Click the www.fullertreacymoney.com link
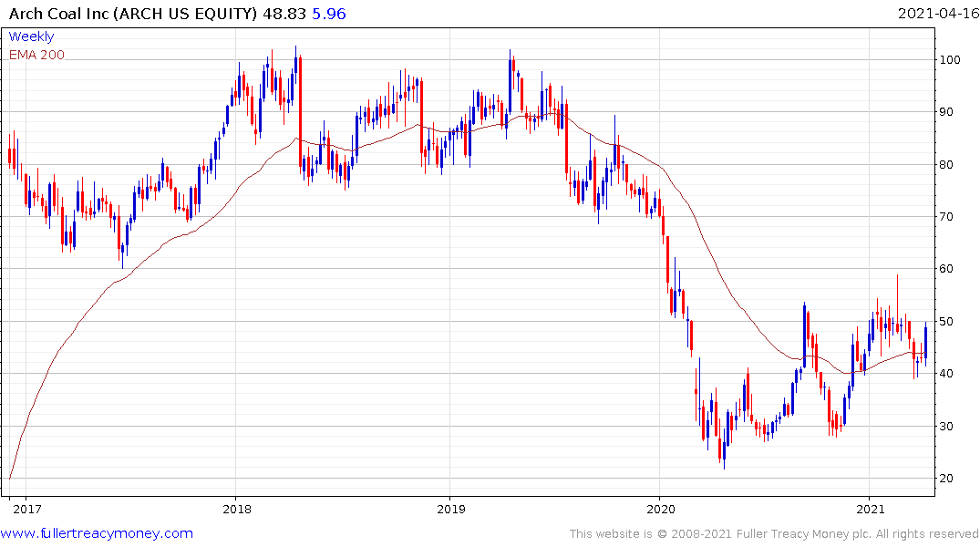This screenshot has width=980, height=547. (97, 533)
